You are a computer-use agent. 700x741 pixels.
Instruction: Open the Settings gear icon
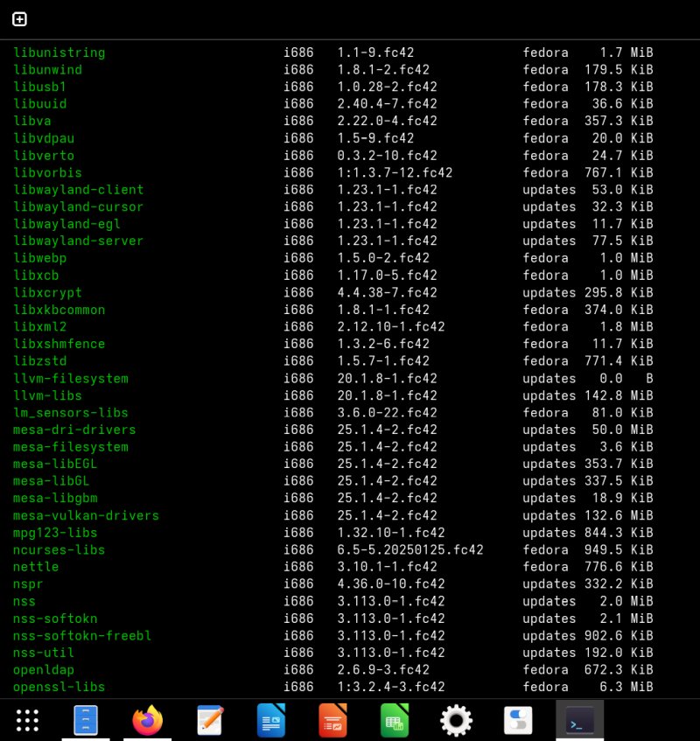(x=456, y=719)
